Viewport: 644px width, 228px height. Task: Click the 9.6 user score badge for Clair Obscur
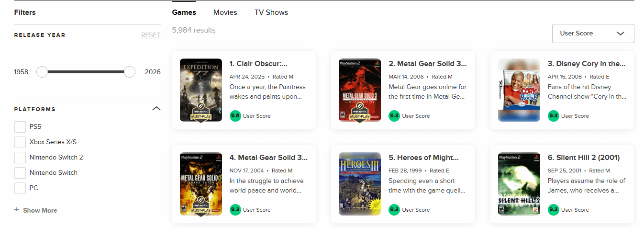point(235,116)
